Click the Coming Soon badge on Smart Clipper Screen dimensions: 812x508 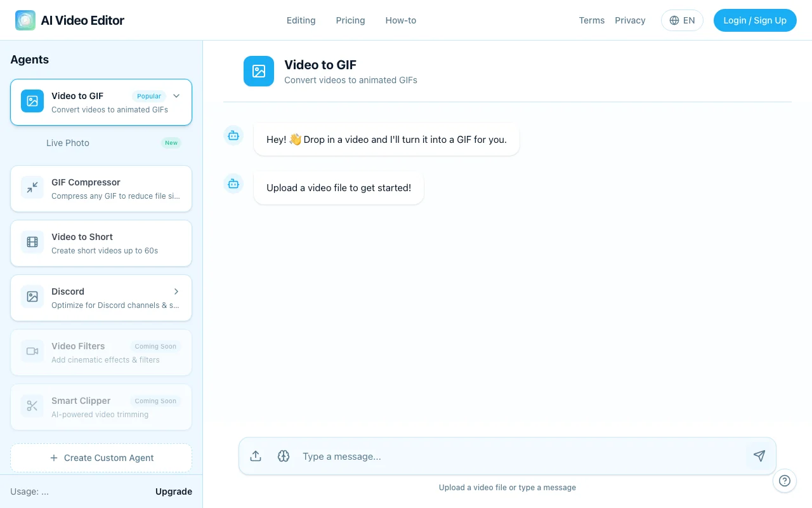(155, 401)
